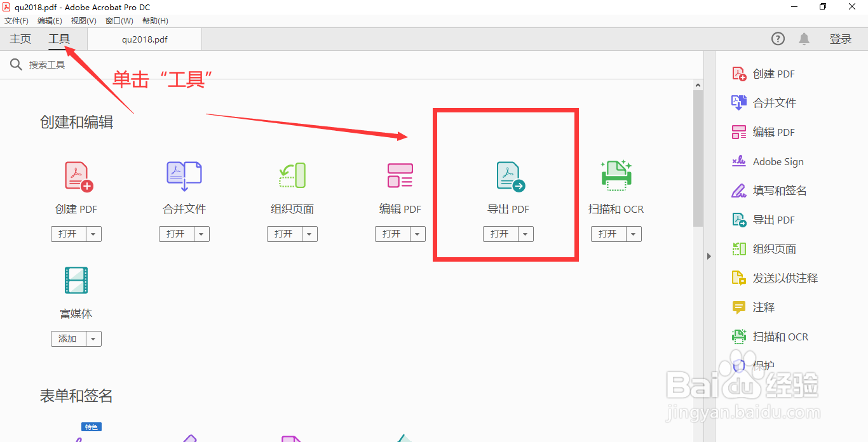Select Adobe Sign in right sidebar

click(768, 161)
